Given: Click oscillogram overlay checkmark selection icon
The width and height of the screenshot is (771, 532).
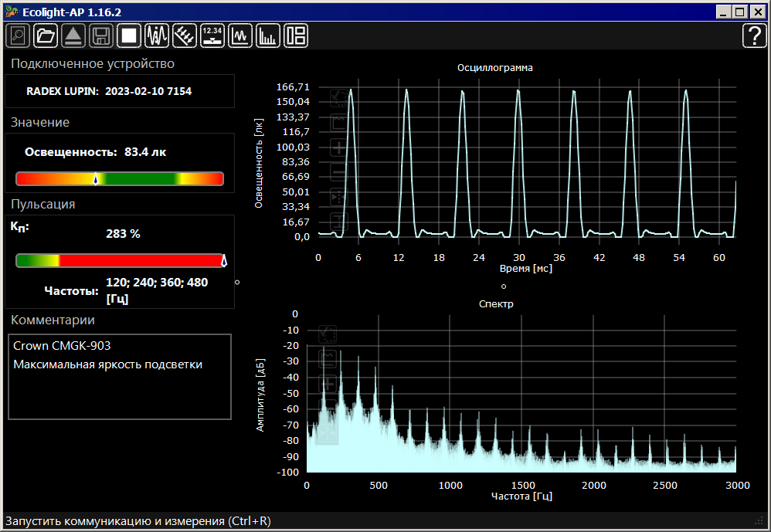Looking at the screenshot, I should click(x=338, y=97).
